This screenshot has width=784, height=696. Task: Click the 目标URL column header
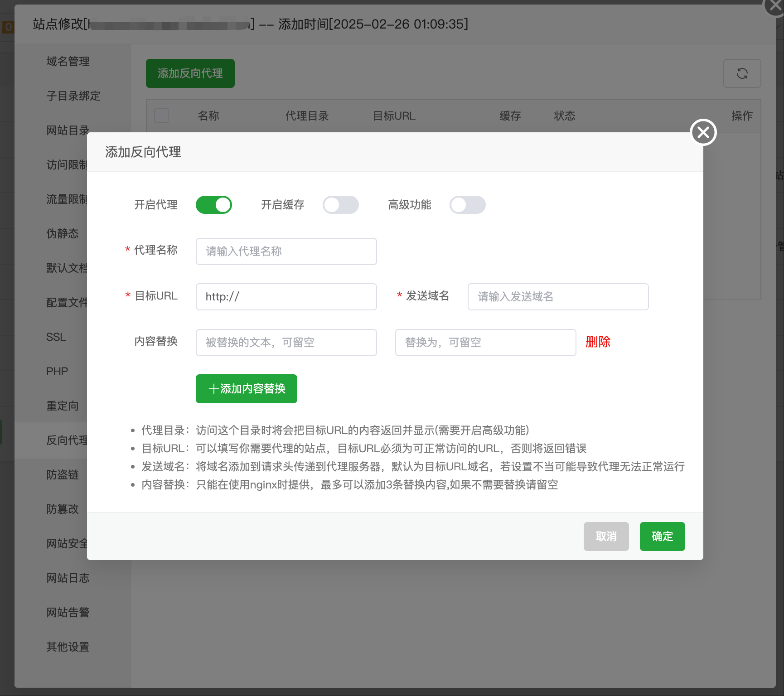click(394, 116)
